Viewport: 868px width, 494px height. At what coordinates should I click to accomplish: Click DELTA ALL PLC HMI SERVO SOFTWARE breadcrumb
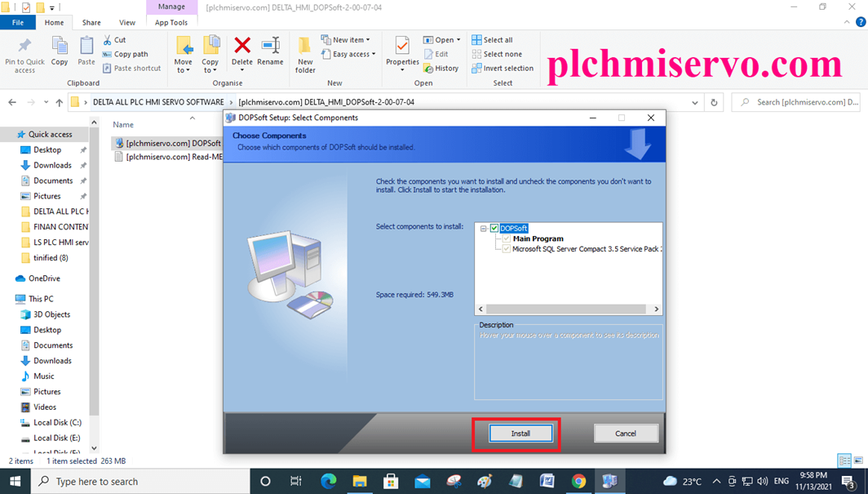(158, 102)
